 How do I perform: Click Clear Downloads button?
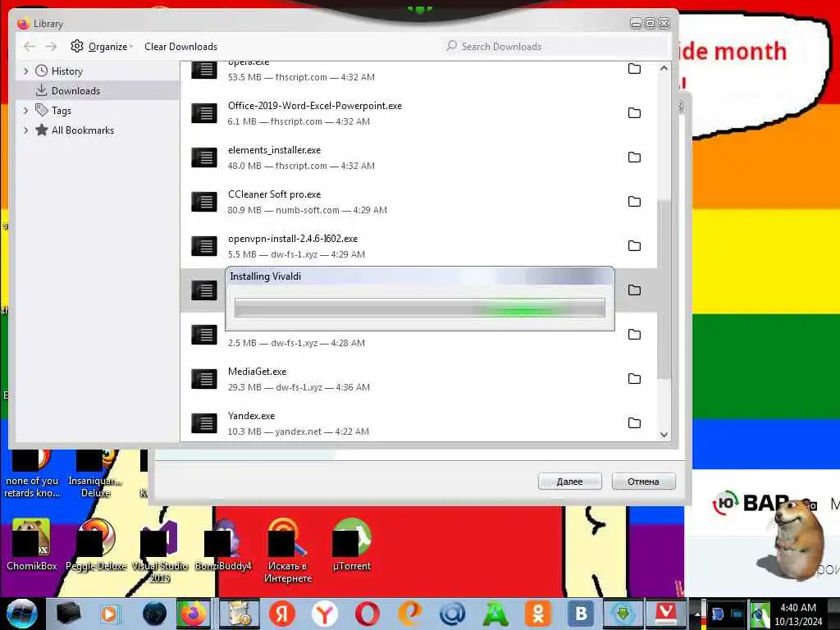point(180,47)
